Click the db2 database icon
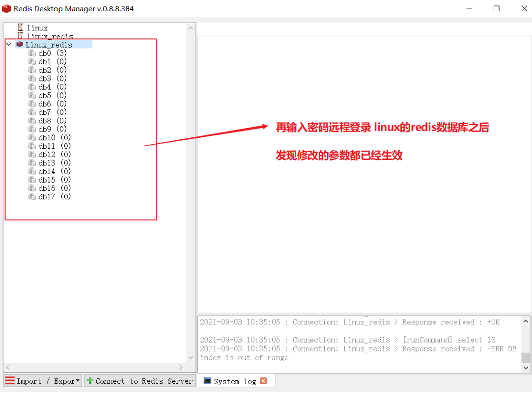The width and height of the screenshot is (532, 397). [32, 70]
